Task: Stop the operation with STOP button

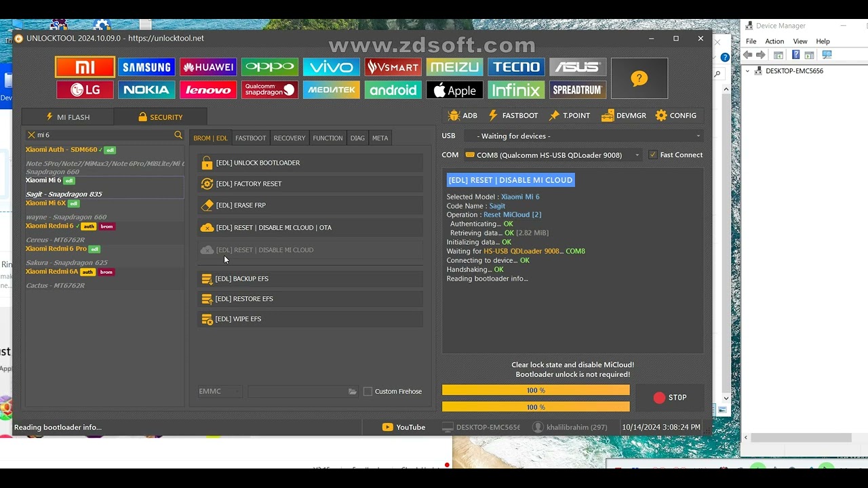Action: 670,398
